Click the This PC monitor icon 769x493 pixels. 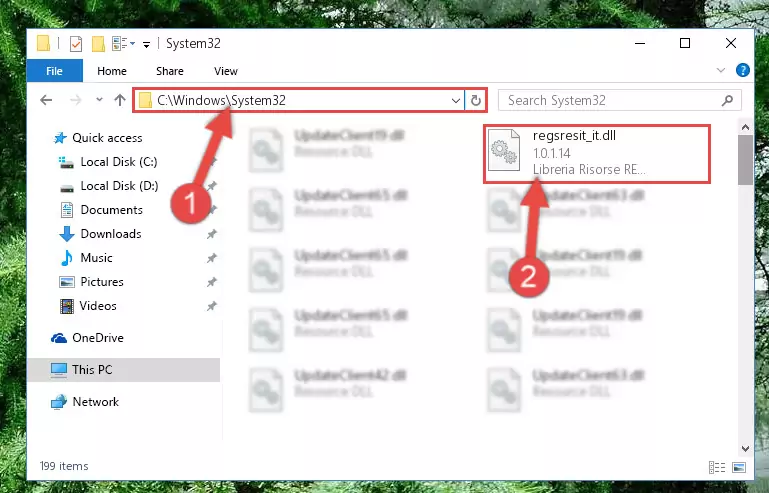(59, 370)
